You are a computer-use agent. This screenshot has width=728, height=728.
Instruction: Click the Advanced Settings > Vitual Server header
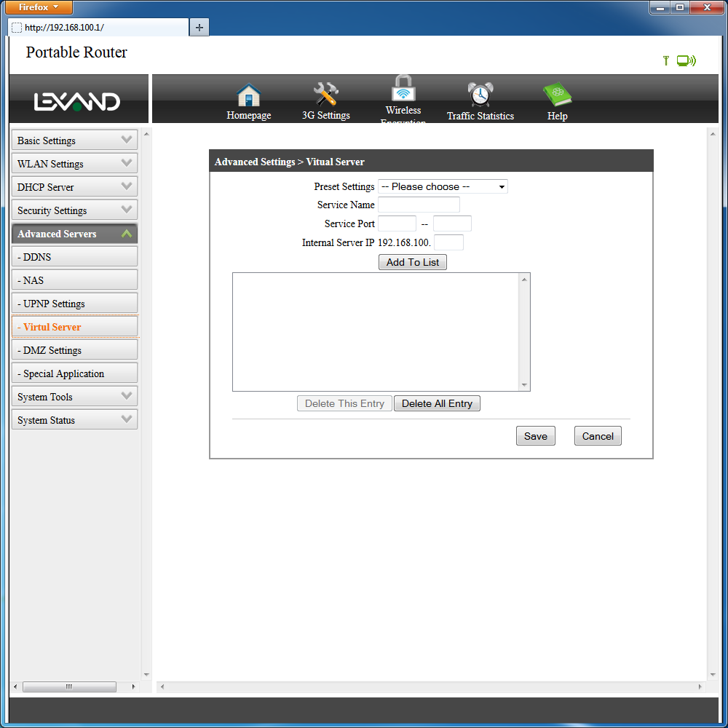click(x=289, y=162)
